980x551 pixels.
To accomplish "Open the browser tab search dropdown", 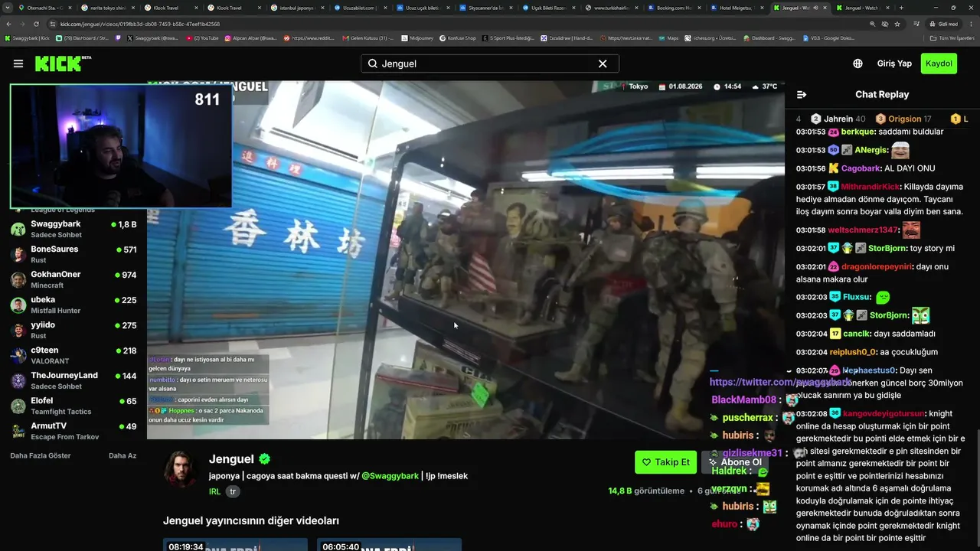I will click(x=7, y=8).
